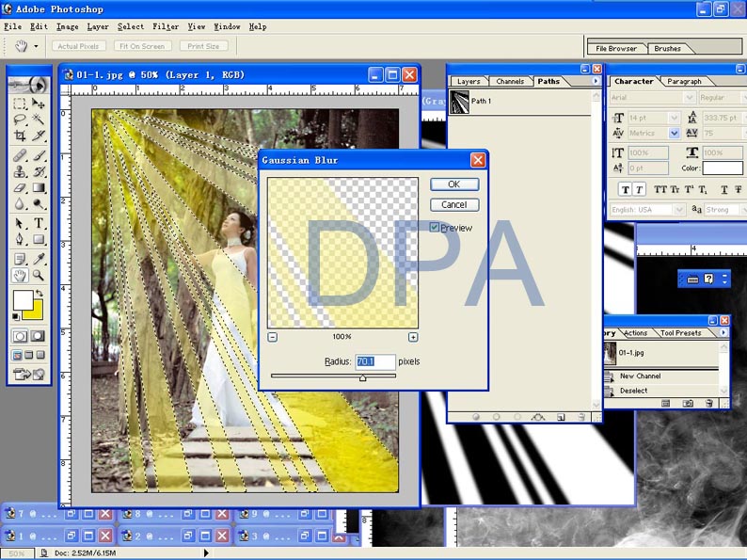Select the Magic Wand tool
The height and width of the screenshot is (560, 747).
[x=39, y=120]
